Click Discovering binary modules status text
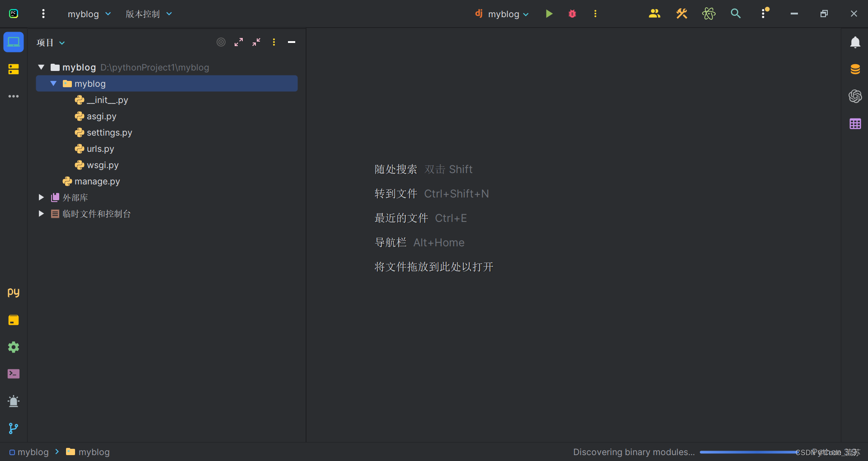868x461 pixels. (x=634, y=452)
